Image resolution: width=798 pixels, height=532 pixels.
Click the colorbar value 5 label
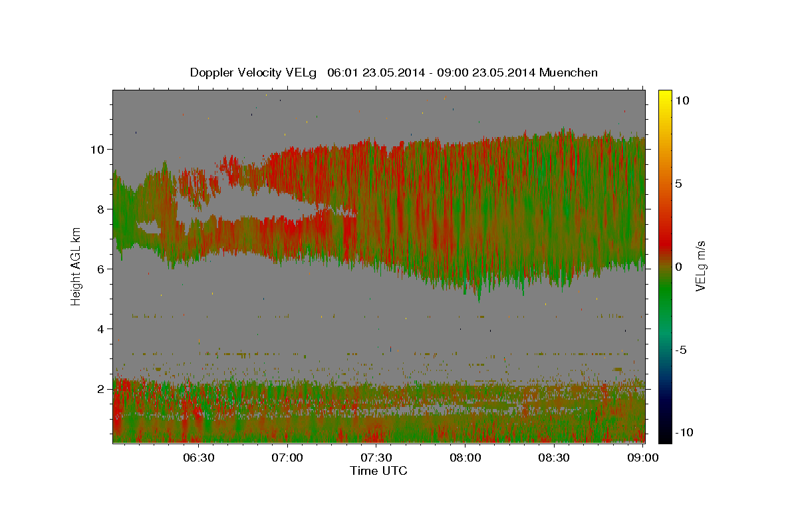click(678, 184)
